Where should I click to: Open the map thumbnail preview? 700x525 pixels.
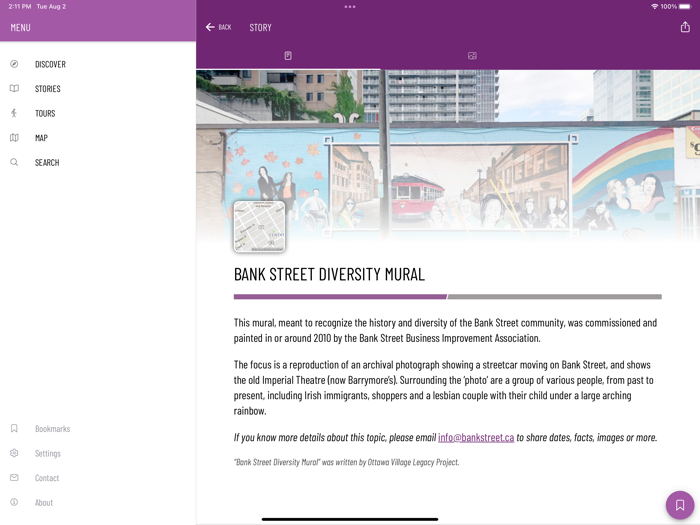[259, 226]
